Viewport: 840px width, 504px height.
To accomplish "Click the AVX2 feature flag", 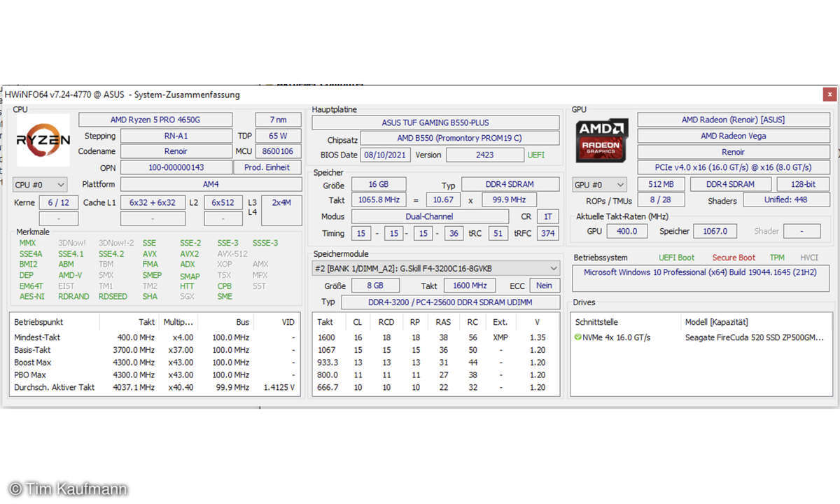I will (x=189, y=254).
